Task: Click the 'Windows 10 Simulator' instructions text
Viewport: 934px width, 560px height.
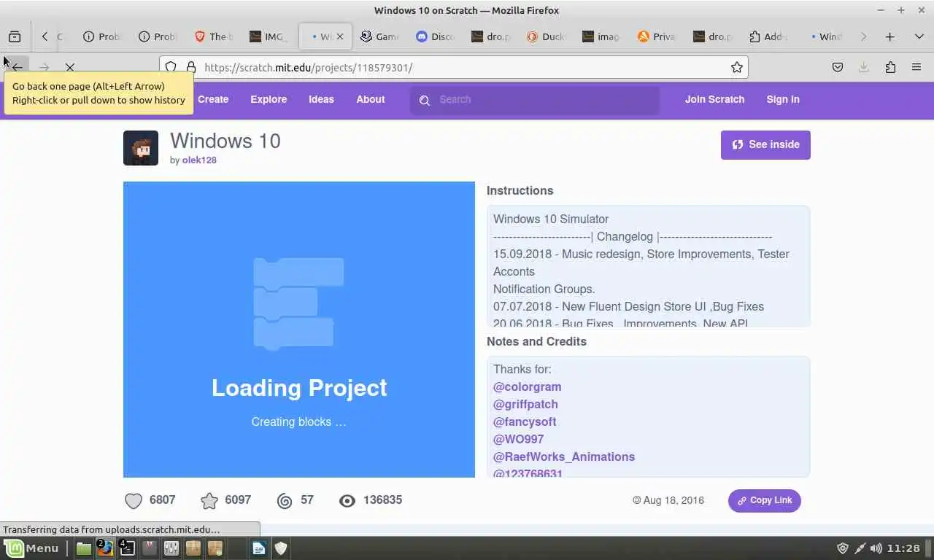Action: [x=551, y=219]
